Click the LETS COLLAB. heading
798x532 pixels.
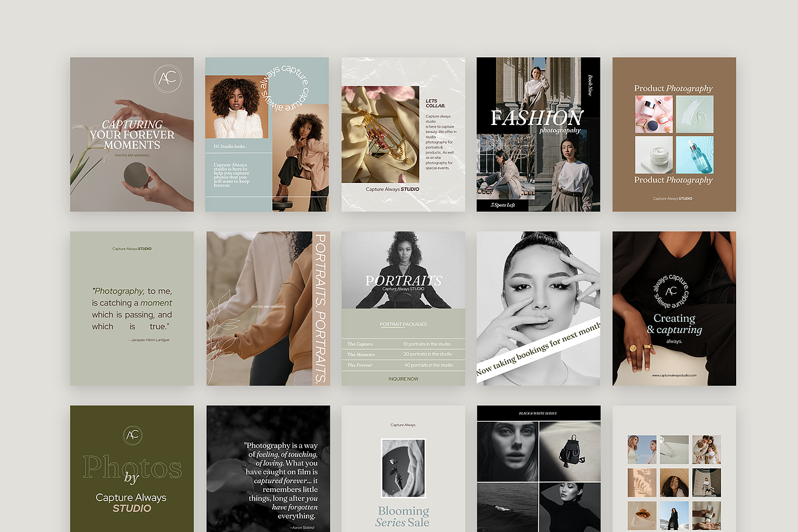[436, 103]
